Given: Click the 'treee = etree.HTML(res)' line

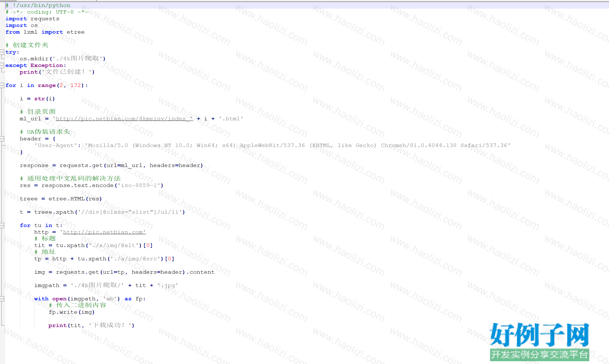Looking at the screenshot, I should [x=61, y=199].
